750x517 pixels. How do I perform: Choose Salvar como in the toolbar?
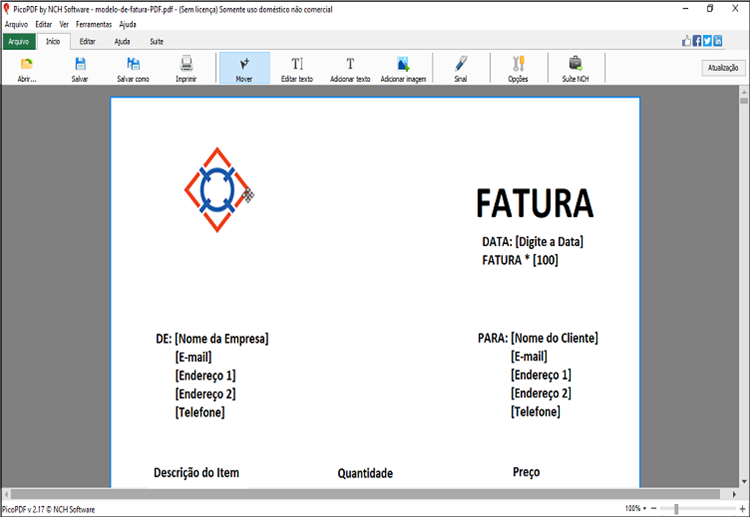pyautogui.click(x=133, y=69)
